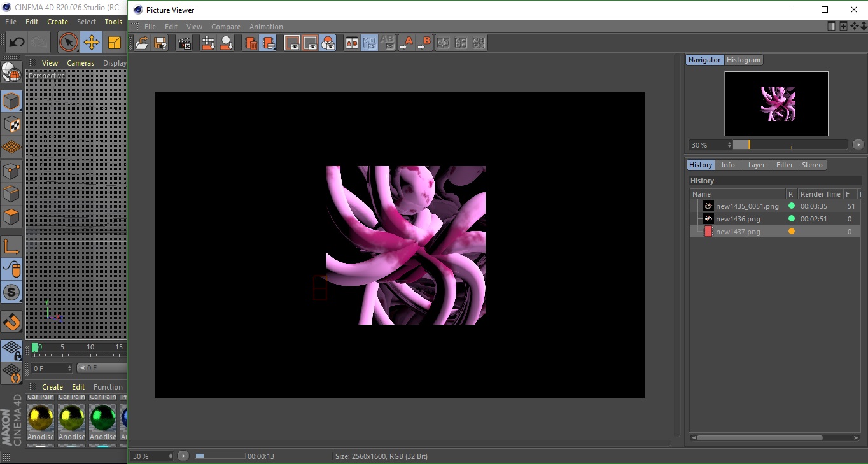The width and height of the screenshot is (868, 464).
Task: Switch to the Filter tab
Action: pyautogui.click(x=785, y=165)
